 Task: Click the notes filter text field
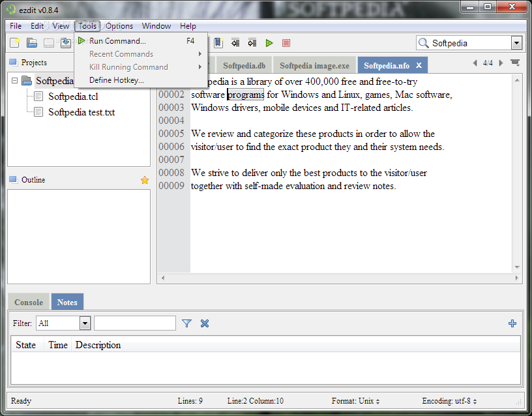[135, 323]
